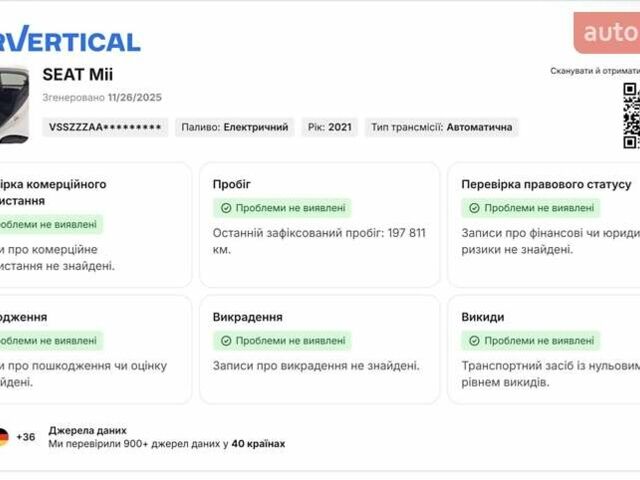
Task: Click Пробіг status badge 'Проблеми не виявлені'
Action: coord(282,208)
